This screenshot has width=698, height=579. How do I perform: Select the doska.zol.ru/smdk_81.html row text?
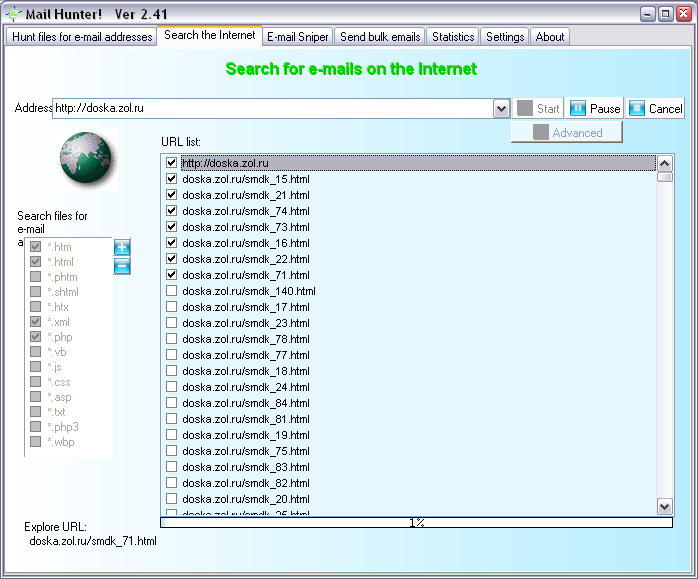click(x=246, y=419)
